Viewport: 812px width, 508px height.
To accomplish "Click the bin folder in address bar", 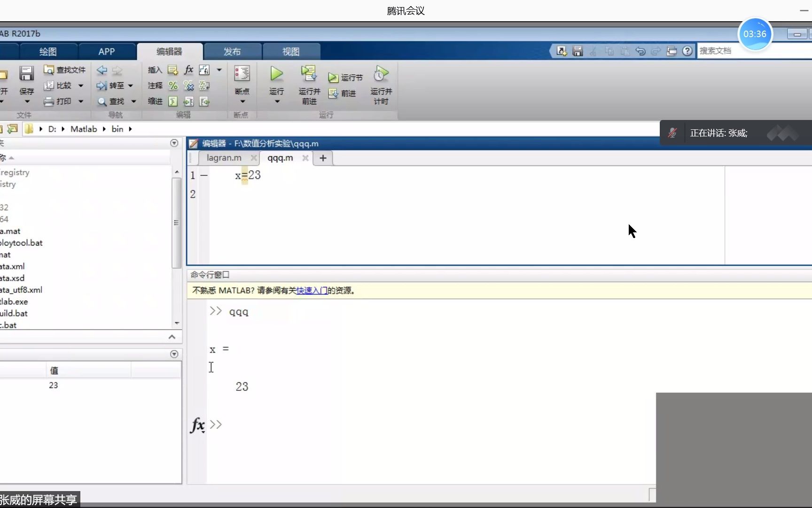I will pyautogui.click(x=117, y=129).
